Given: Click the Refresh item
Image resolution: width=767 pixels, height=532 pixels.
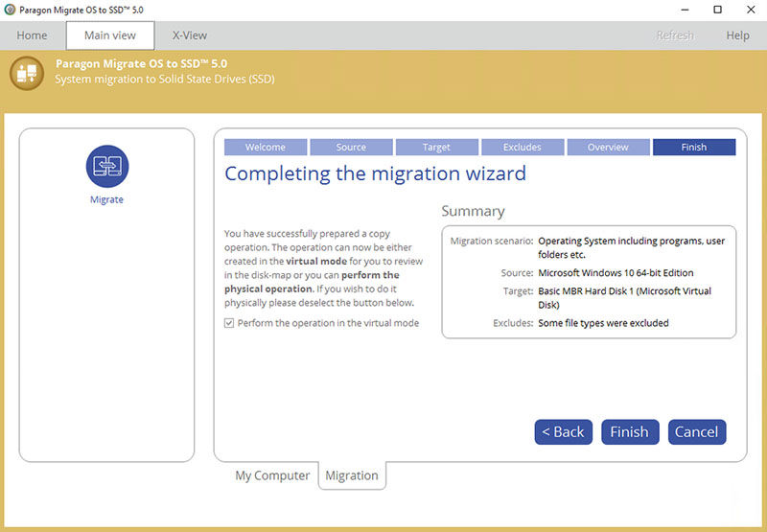Looking at the screenshot, I should click(x=676, y=35).
